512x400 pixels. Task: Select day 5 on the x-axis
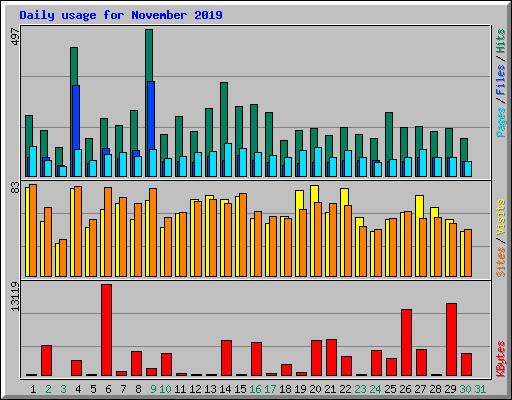pyautogui.click(x=93, y=389)
